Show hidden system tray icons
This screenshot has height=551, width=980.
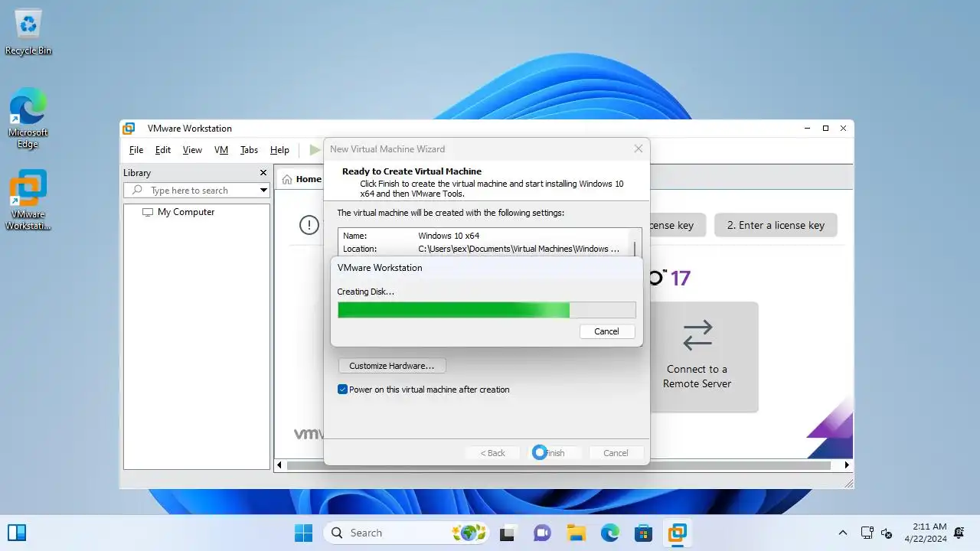point(843,533)
